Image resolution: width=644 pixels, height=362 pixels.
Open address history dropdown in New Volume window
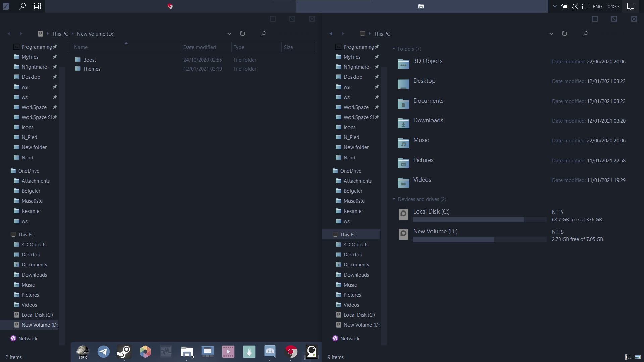click(229, 34)
